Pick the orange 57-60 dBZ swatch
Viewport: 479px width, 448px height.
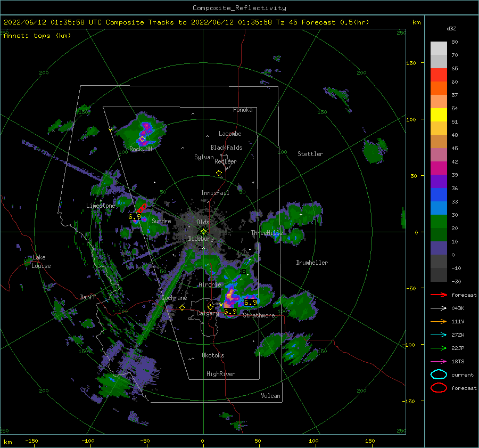pyautogui.click(x=439, y=88)
